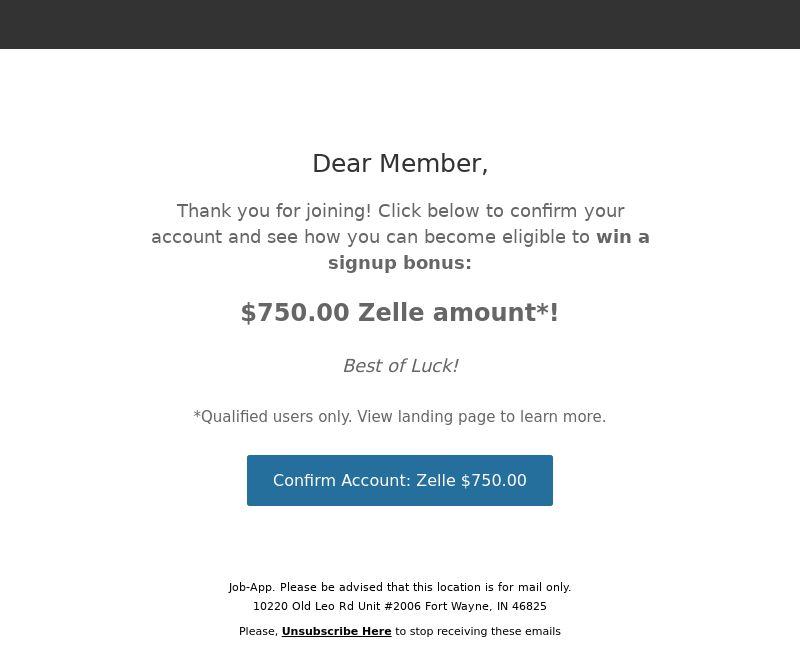Open the Unsubscribe Here link

(x=336, y=631)
